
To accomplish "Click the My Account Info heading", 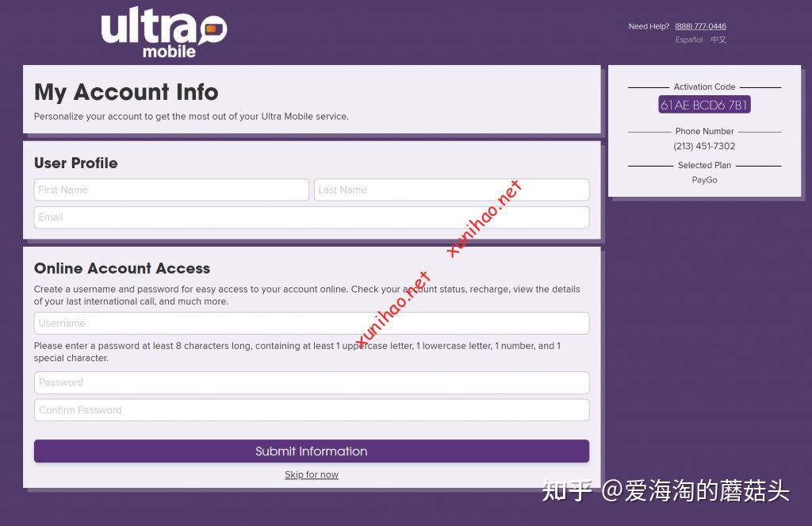I will coord(126,93).
